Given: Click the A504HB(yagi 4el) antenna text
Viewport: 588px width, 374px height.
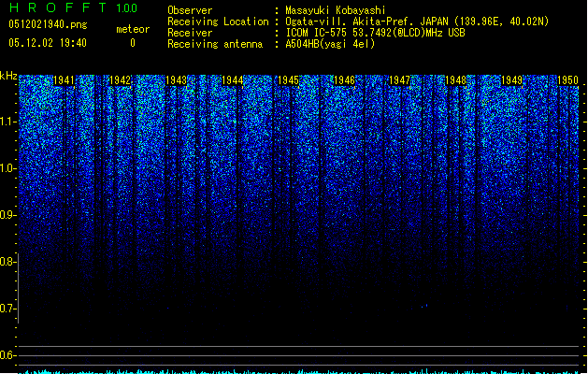Looking at the screenshot, I should 330,44.
